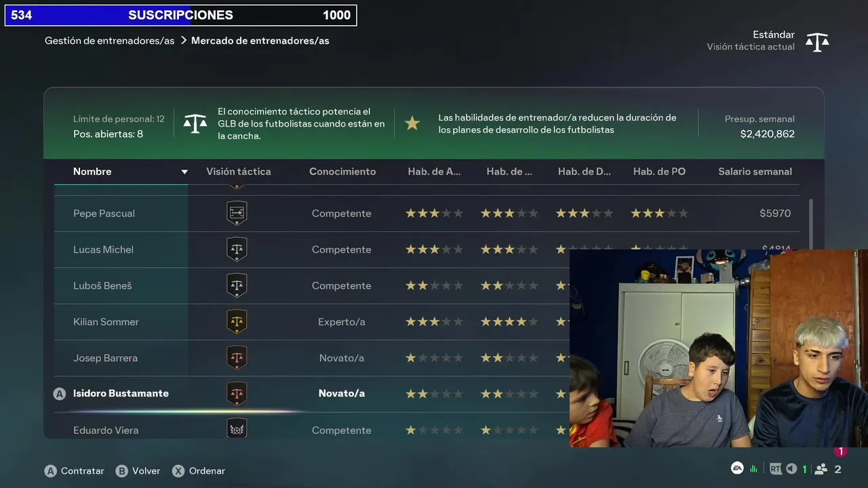Click the speaker volume icon in status bar

(x=791, y=469)
